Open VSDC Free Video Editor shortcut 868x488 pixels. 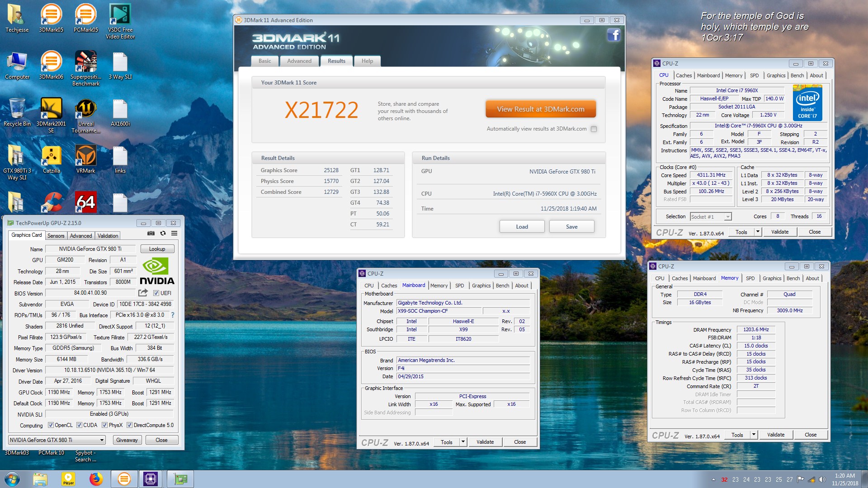pyautogui.click(x=120, y=21)
